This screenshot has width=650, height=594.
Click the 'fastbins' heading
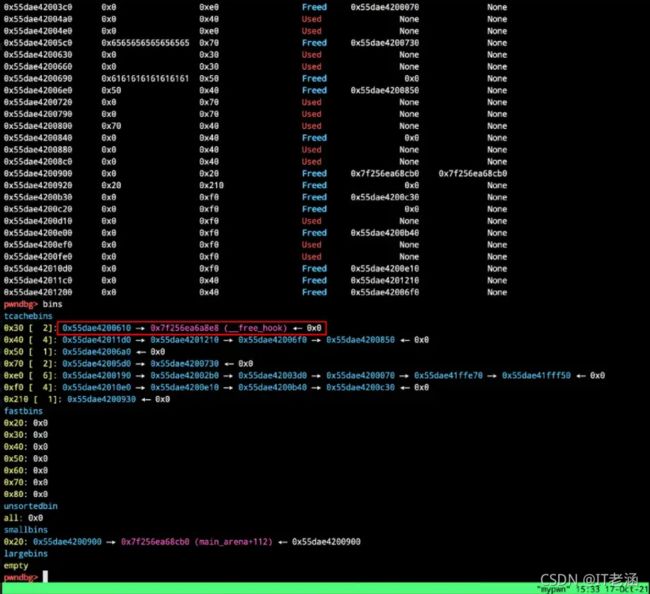[x=23, y=411]
